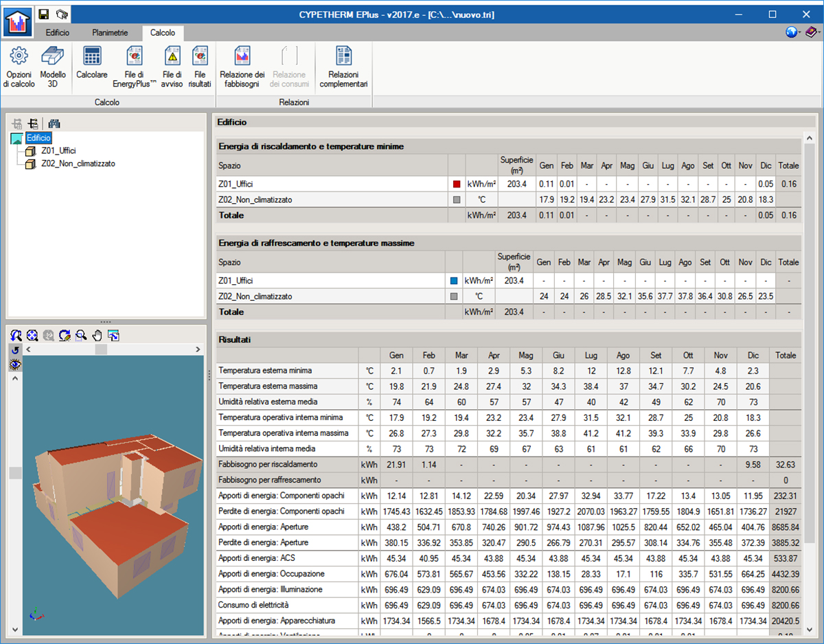
Task: Switch to the Planimetrie ribbon tab
Action: 110,32
